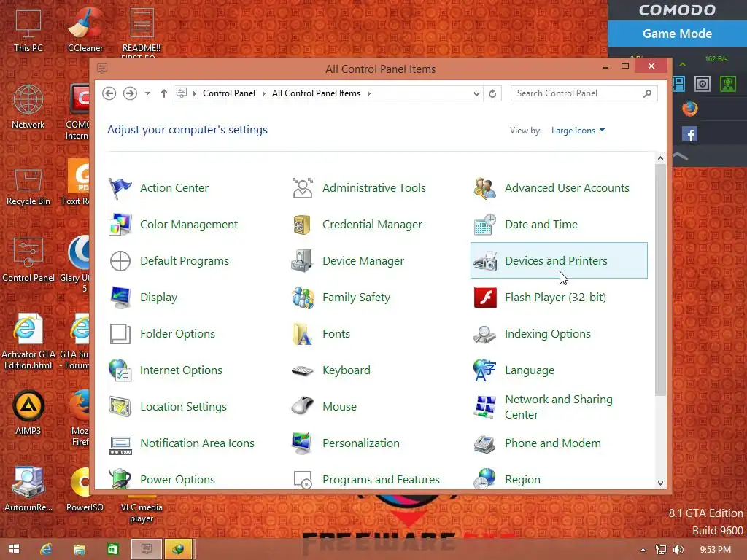Open the Region link

tap(522, 480)
